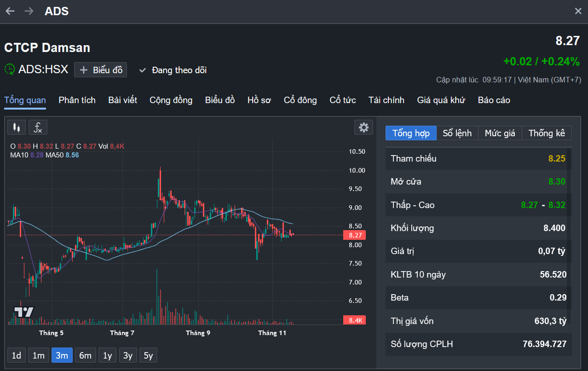Click the clock icon beside ADS:HSX

coord(10,70)
